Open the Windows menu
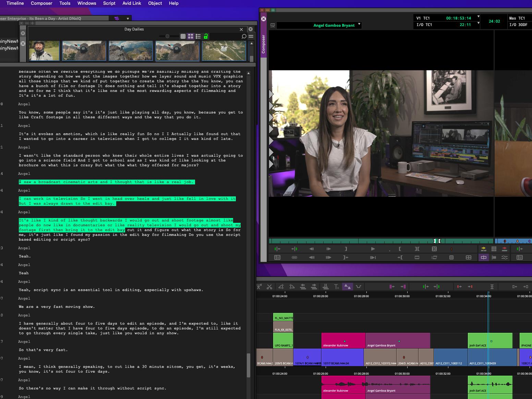Screen dimensions: 532x399 (87, 3)
